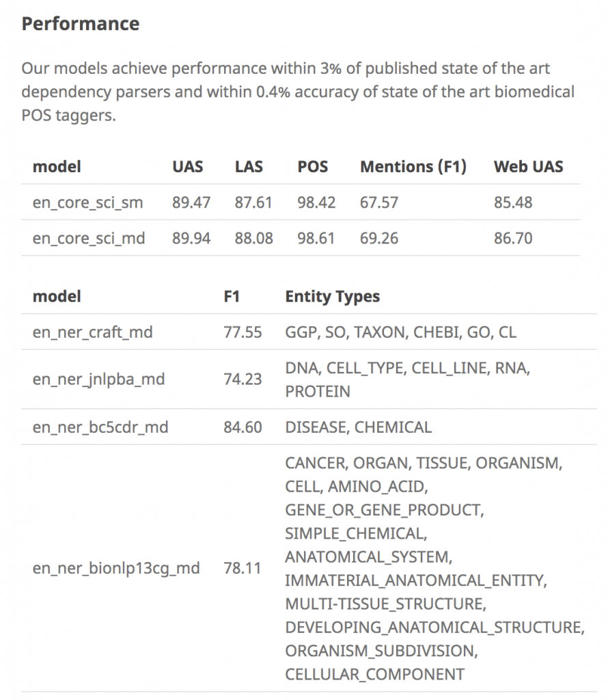The height and width of the screenshot is (700, 608).
Task: Select the en_core_sci_sm model name
Action: (x=88, y=202)
